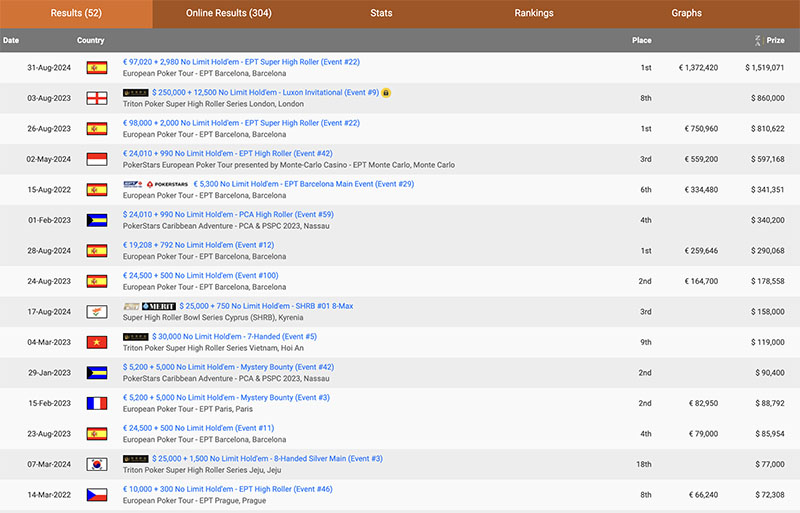The width and height of the screenshot is (800, 513).
Task: Show the Graphs tab
Action: (686, 13)
